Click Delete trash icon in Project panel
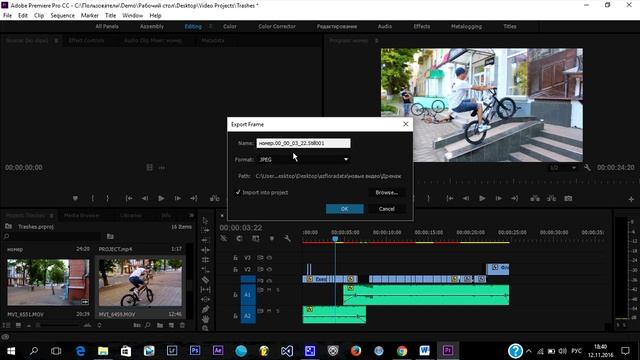640x360 pixels. coord(182,325)
